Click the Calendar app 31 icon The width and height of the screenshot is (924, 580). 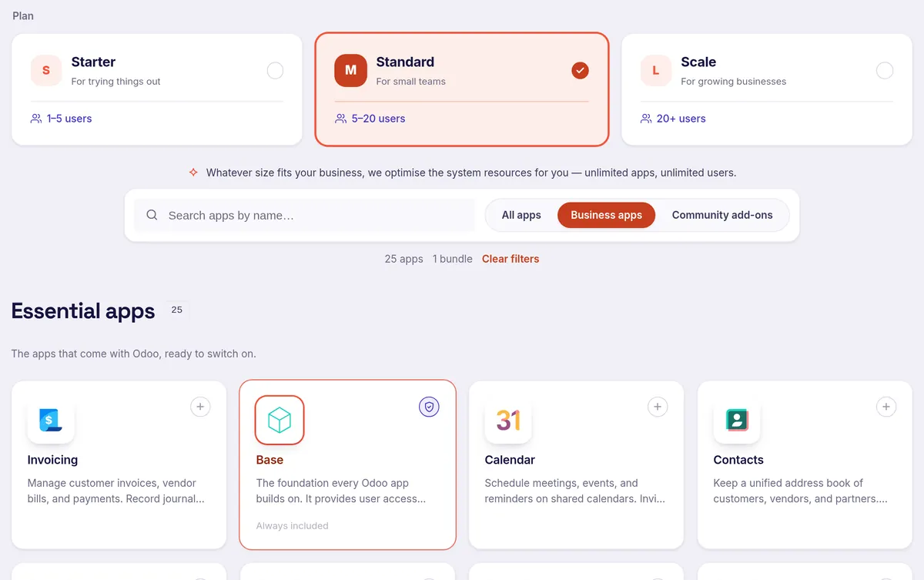pos(508,420)
